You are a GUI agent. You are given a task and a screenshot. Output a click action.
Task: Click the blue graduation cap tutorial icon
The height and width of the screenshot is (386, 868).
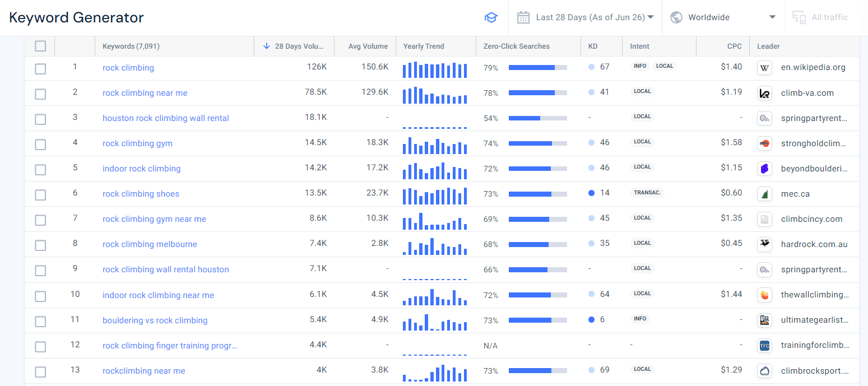click(x=491, y=17)
